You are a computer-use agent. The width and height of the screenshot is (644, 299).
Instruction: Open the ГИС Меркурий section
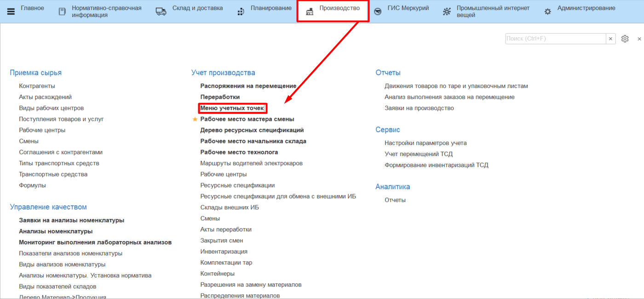pos(408,8)
